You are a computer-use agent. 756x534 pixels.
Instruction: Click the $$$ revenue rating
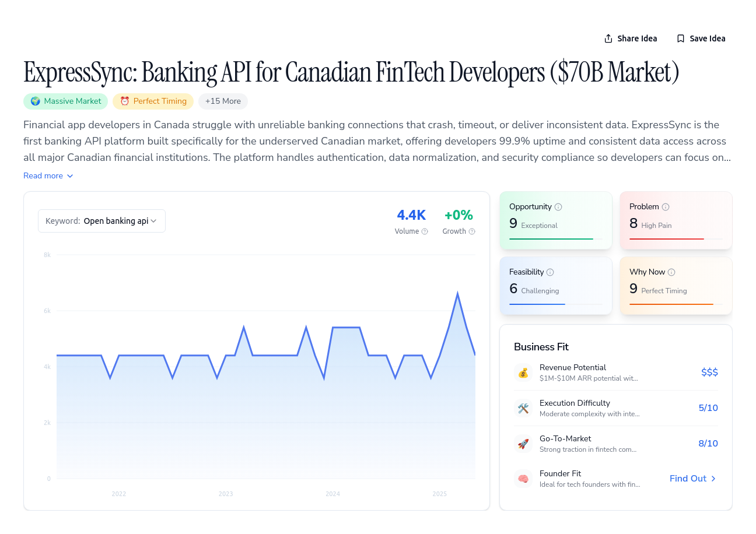point(709,373)
